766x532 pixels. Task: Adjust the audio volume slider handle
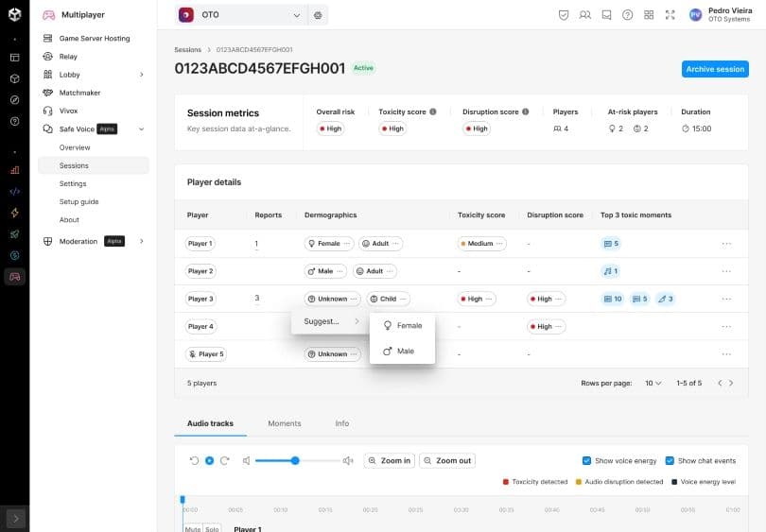(x=295, y=461)
